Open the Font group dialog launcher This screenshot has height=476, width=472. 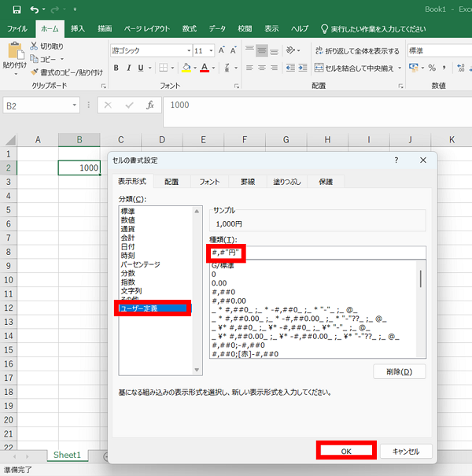pyautogui.click(x=237, y=87)
